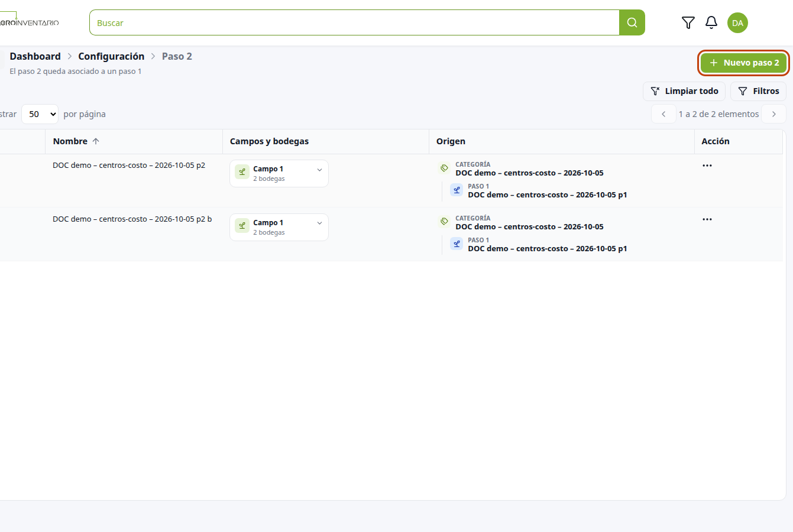Open the DA user avatar menu

[x=737, y=23]
